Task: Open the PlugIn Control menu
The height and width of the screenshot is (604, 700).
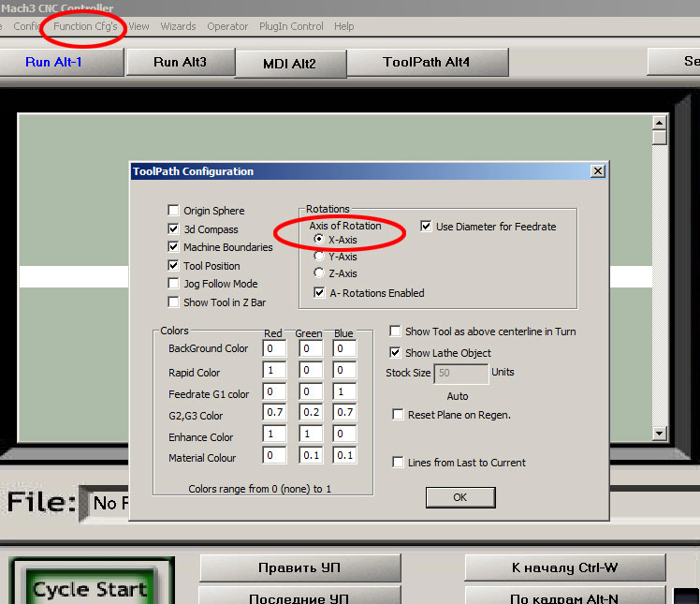Action: point(291,26)
